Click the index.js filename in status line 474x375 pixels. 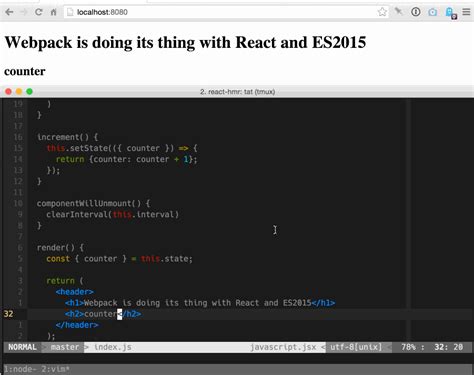tap(113, 347)
